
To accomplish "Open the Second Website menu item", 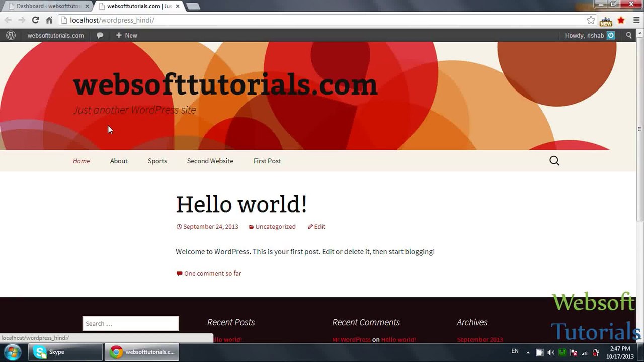I will pos(210,161).
